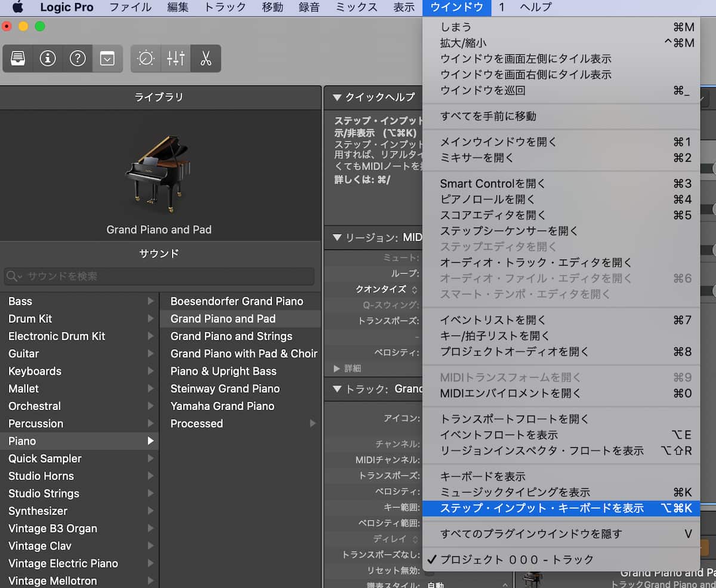Choose トランスポートフロートを開く
This screenshot has width=716, height=588.
tap(561, 419)
